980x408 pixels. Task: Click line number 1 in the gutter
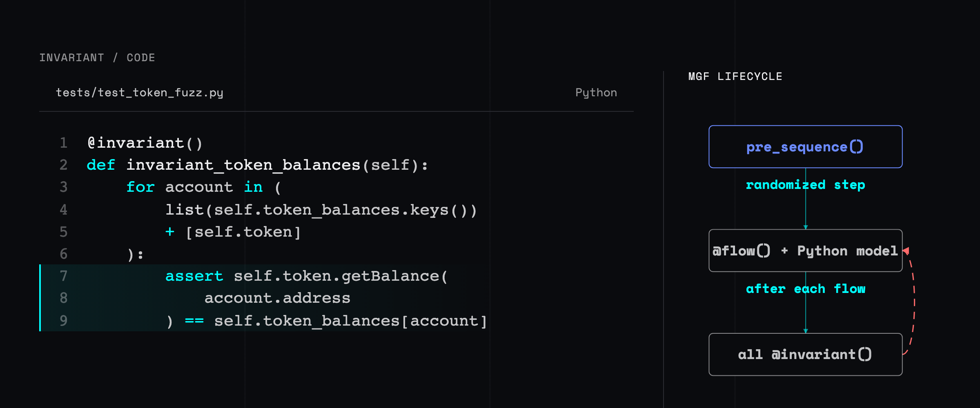[64, 143]
